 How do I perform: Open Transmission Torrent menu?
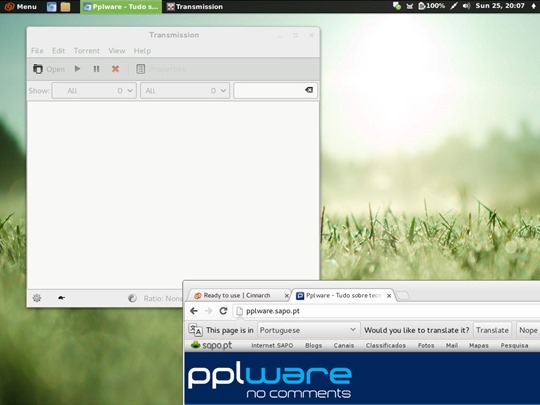coord(87,51)
